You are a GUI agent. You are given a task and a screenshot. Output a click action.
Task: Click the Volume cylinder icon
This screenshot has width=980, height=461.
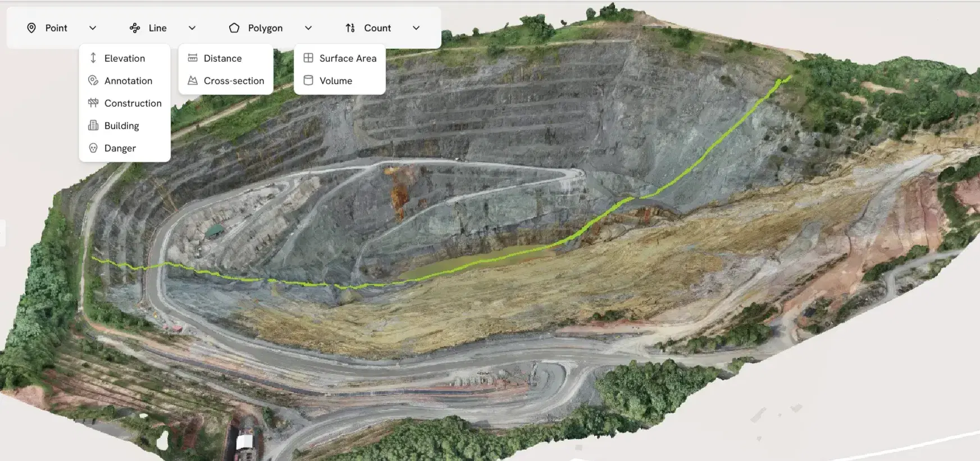308,80
